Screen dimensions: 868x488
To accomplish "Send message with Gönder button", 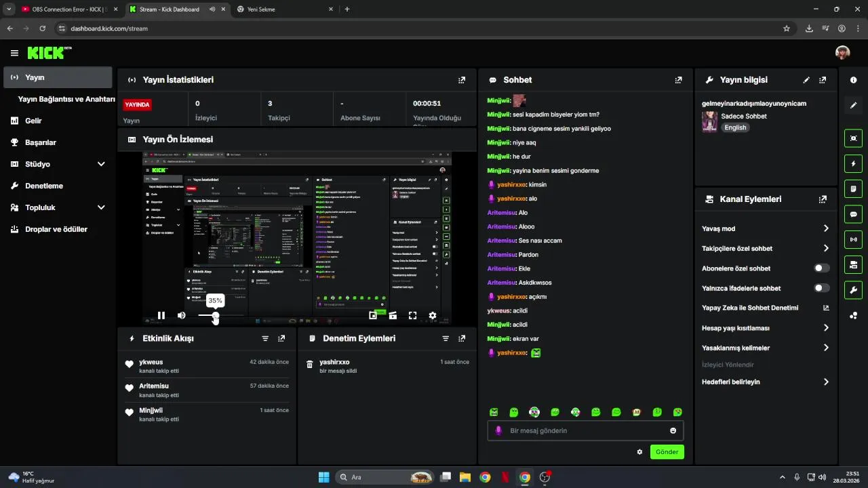I will pyautogui.click(x=667, y=452).
